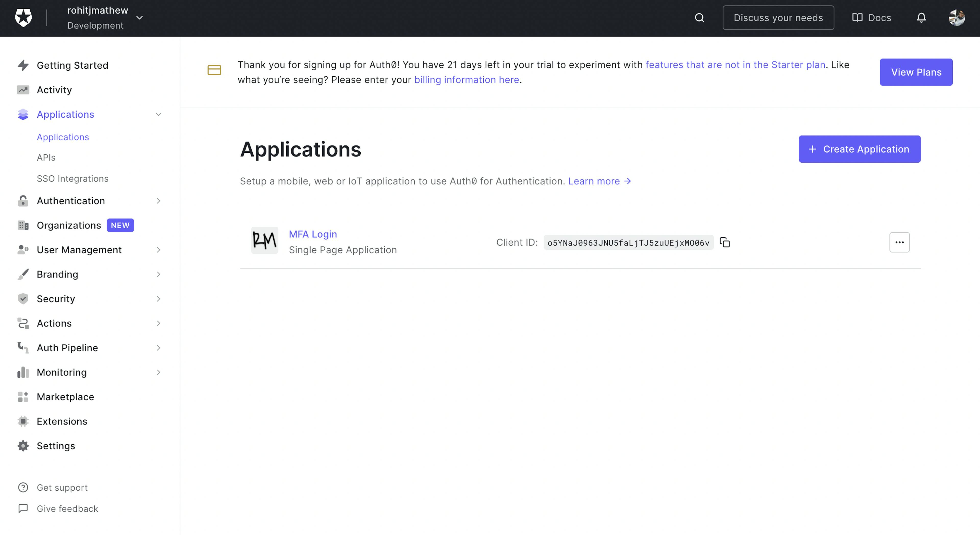This screenshot has width=980, height=535.
Task: Select the SSO Integrations menu item
Action: pos(72,179)
